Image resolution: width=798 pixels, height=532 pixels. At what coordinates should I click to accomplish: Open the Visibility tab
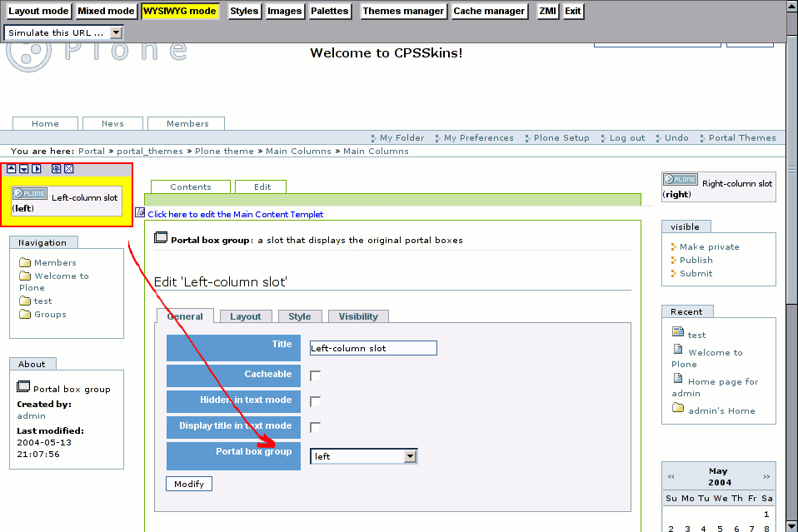tap(358, 316)
